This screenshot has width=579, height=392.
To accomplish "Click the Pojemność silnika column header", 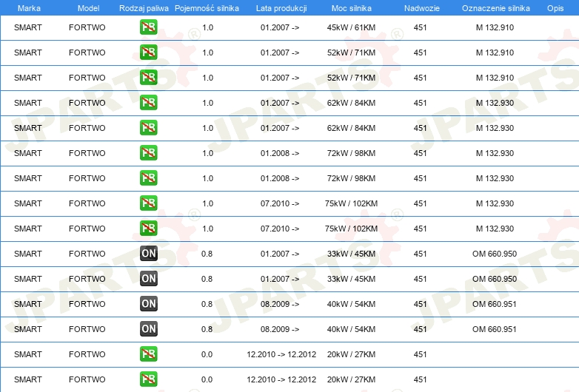I will [x=207, y=8].
